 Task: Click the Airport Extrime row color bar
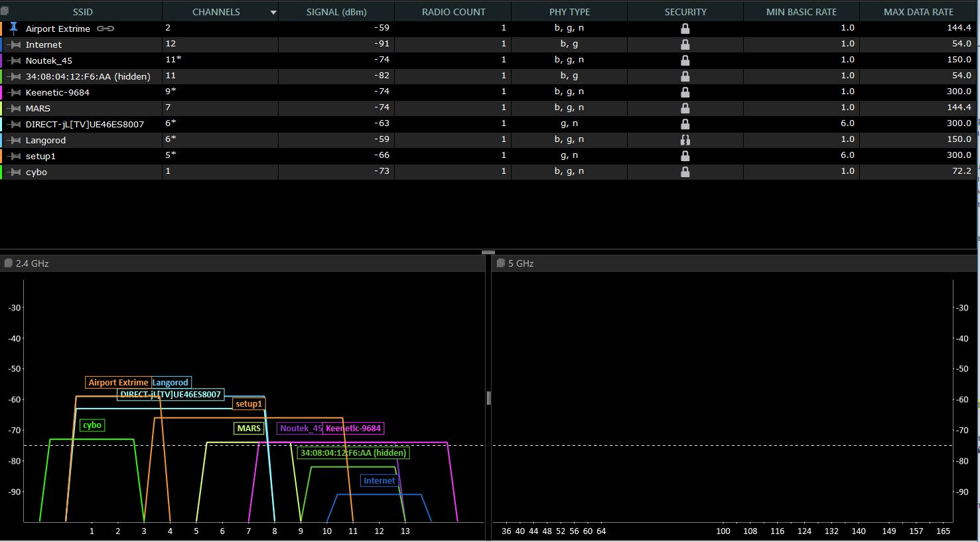coord(1,29)
